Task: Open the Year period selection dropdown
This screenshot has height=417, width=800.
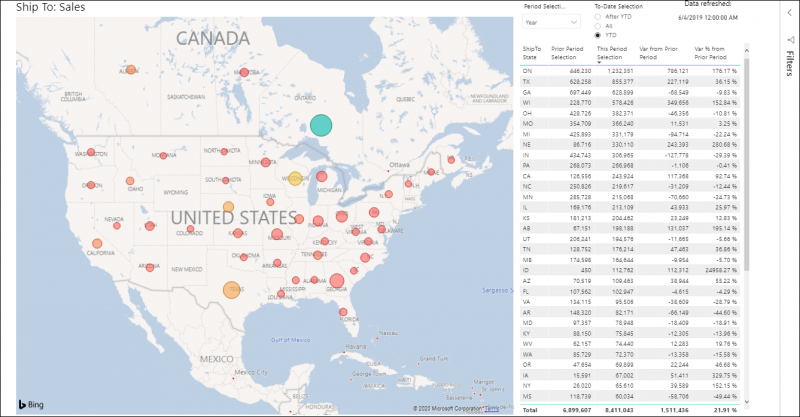Action: 551,22
